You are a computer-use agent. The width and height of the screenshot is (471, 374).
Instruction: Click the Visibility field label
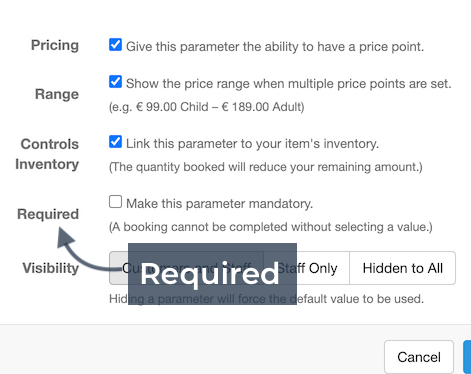[51, 268]
